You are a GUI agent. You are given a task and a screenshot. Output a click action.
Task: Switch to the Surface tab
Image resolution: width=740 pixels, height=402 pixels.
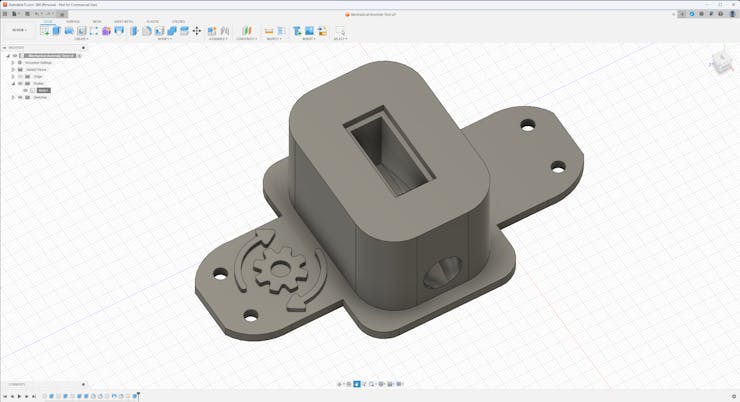[x=73, y=21]
